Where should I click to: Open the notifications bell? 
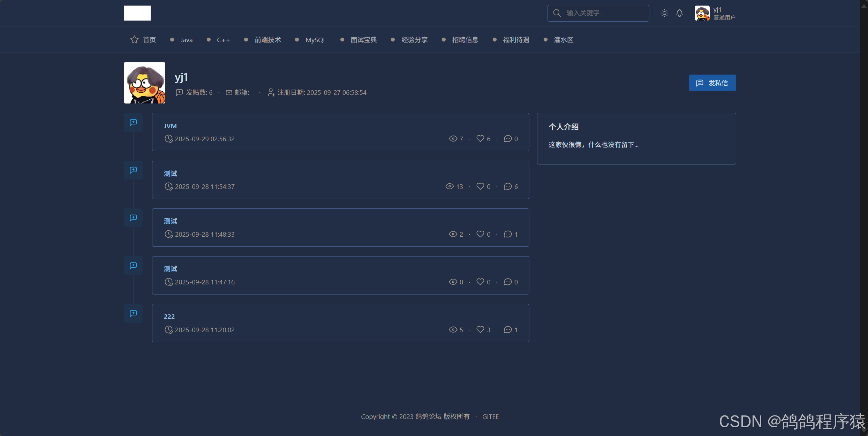pyautogui.click(x=679, y=13)
